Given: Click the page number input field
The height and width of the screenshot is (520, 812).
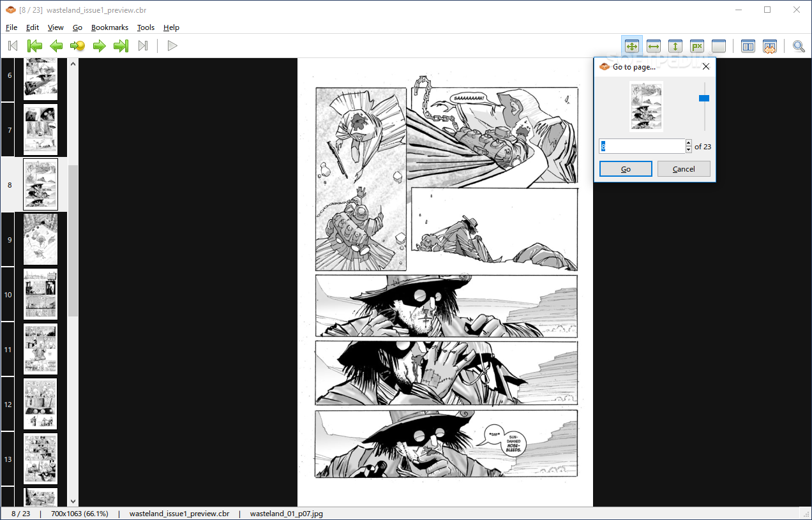Looking at the screenshot, I should tap(642, 146).
